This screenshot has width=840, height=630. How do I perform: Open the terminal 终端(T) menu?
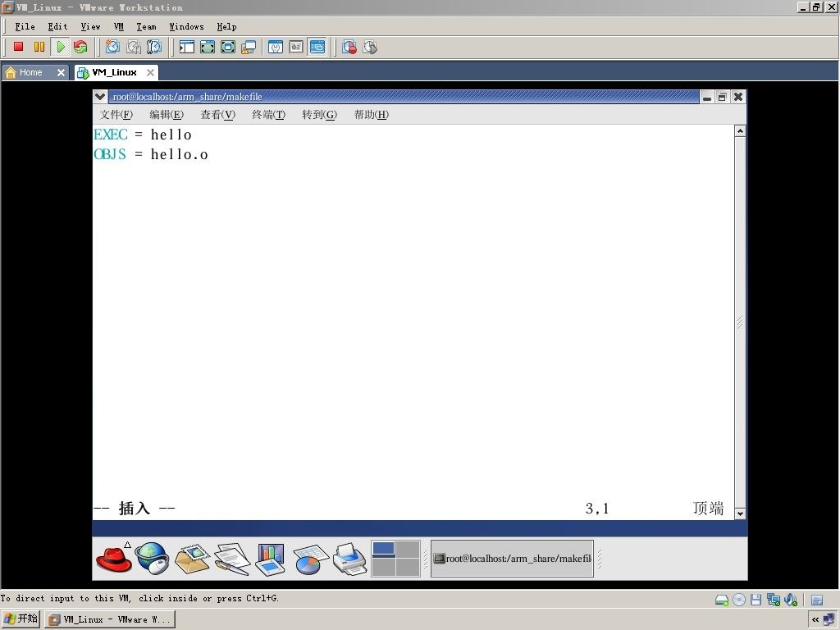tap(269, 114)
